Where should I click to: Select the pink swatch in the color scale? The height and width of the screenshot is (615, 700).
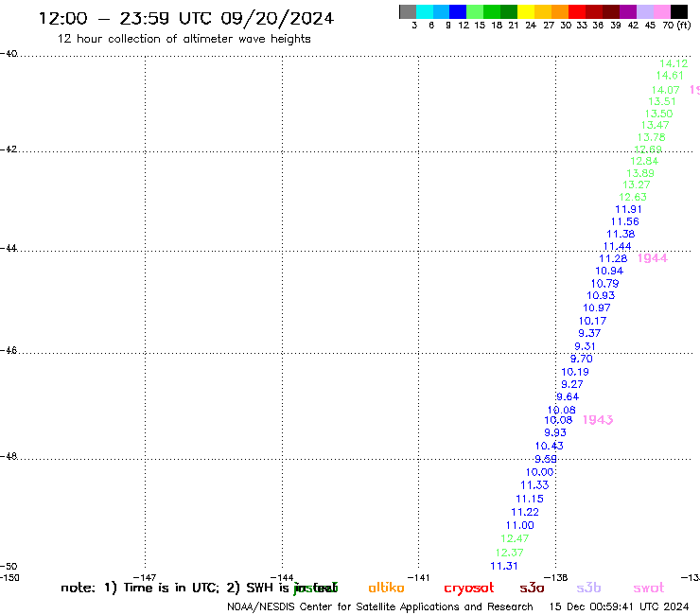tap(662, 11)
